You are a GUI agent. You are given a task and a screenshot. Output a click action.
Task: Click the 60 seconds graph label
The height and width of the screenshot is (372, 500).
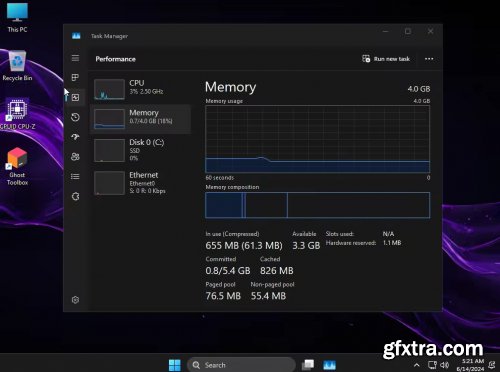point(220,178)
